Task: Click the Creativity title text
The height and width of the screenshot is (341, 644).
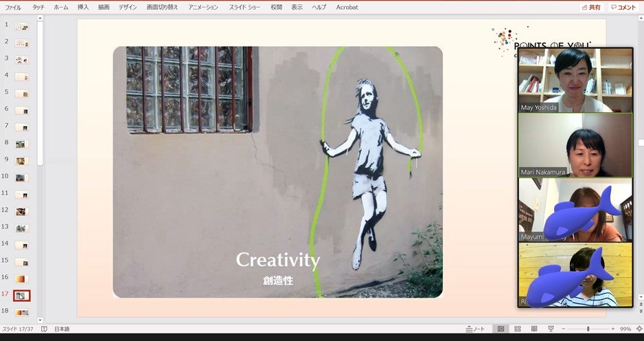Action: pos(277,260)
